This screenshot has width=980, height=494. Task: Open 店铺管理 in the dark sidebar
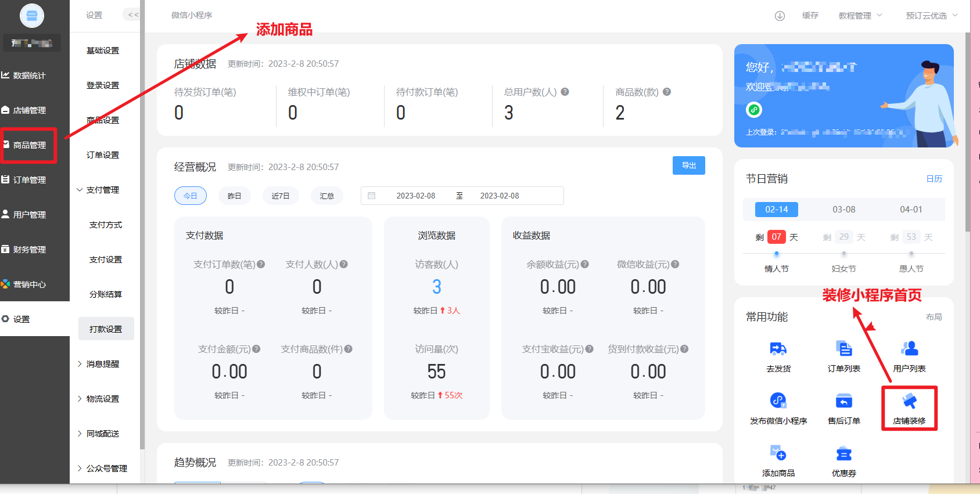[29, 110]
